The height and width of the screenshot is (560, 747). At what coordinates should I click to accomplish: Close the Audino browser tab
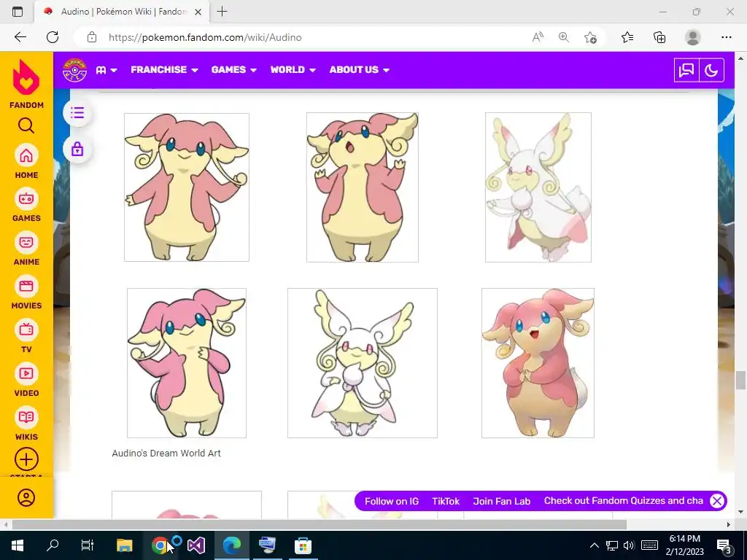[x=198, y=12]
